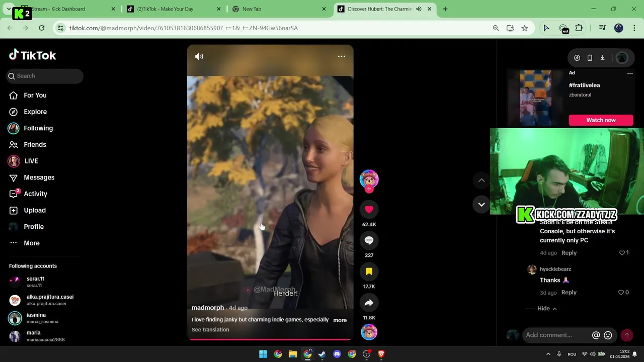Seek on the video progress bar
The width and height of the screenshot is (644, 362).
[270, 339]
